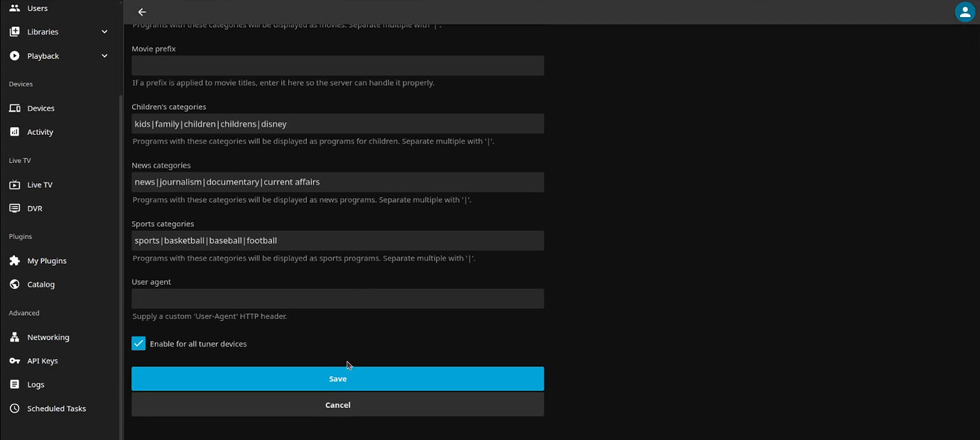Expand the Libraries menu chevron
Screen dimensions: 980x440
click(x=104, y=32)
